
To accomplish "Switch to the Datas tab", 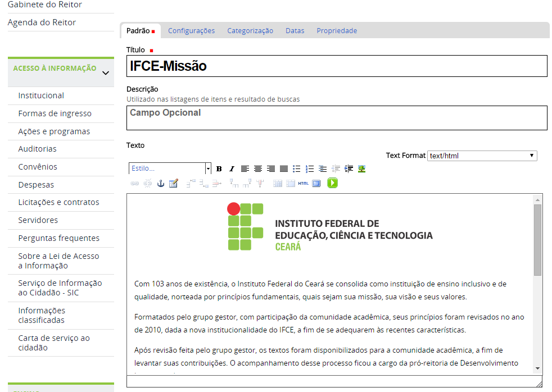I will (295, 31).
